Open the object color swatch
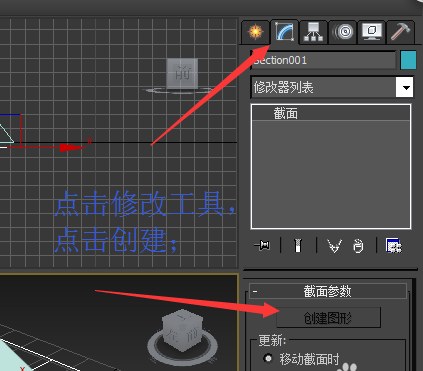423x371 pixels. 408,60
